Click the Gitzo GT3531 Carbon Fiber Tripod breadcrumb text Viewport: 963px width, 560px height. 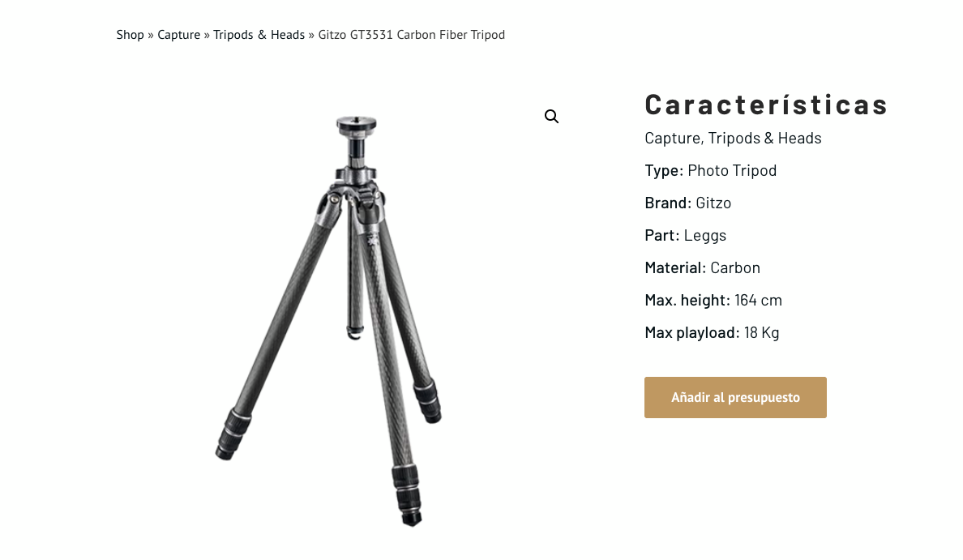(x=411, y=35)
